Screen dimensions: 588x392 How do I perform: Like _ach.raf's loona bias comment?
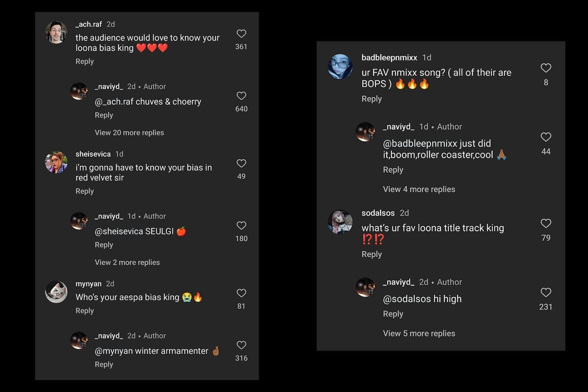(x=241, y=33)
